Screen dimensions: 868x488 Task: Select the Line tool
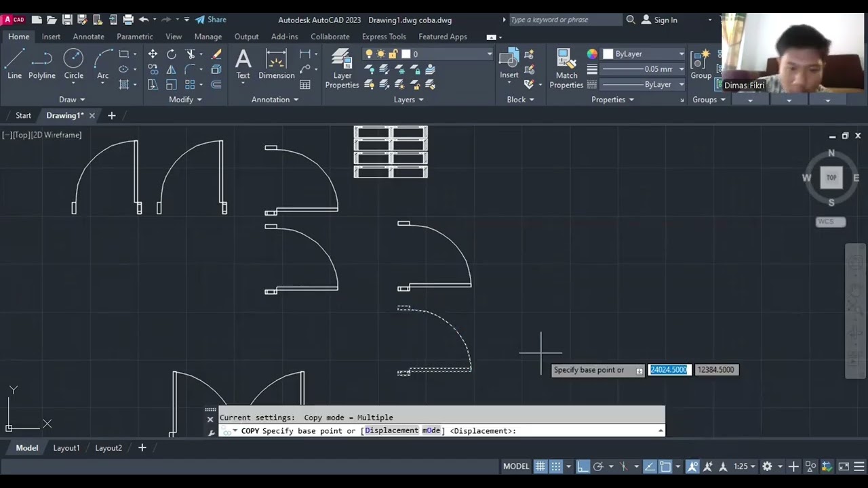pyautogui.click(x=14, y=64)
